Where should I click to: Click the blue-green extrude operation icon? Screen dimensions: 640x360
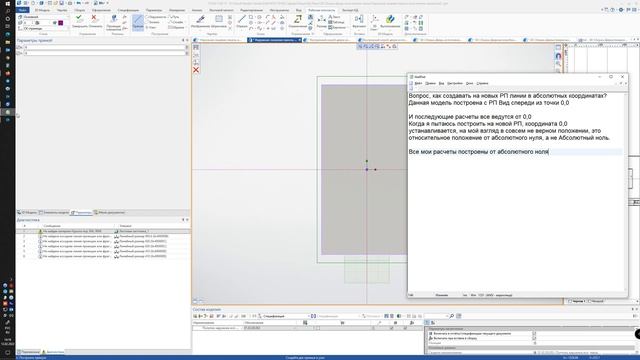[390, 19]
